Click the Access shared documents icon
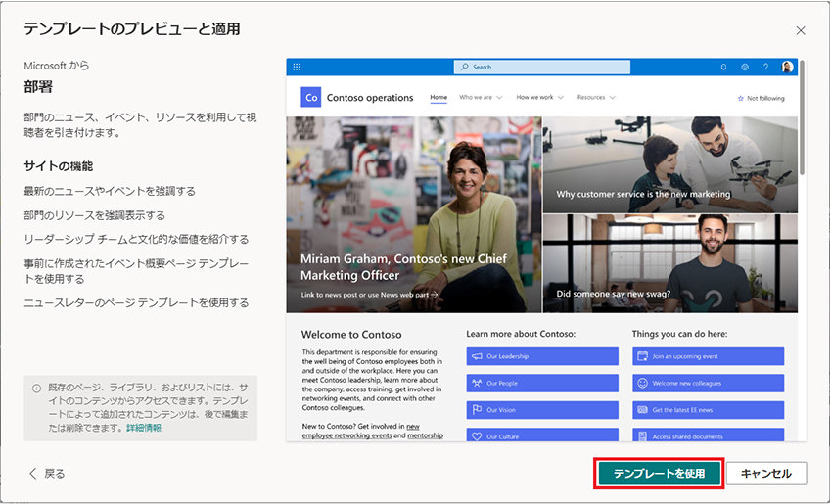 click(x=642, y=436)
